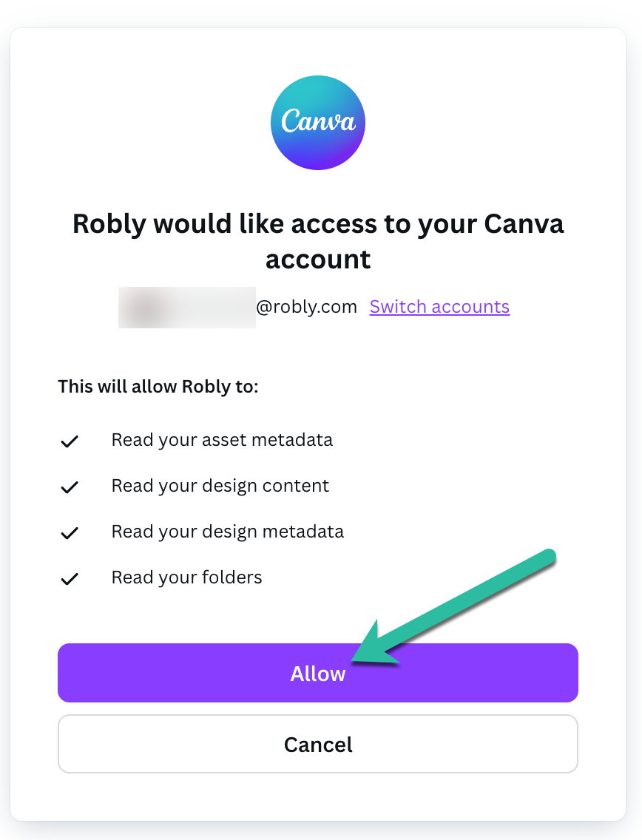Image resolution: width=642 pixels, height=840 pixels.
Task: Click the gradient Canva circle badge
Action: point(318,123)
